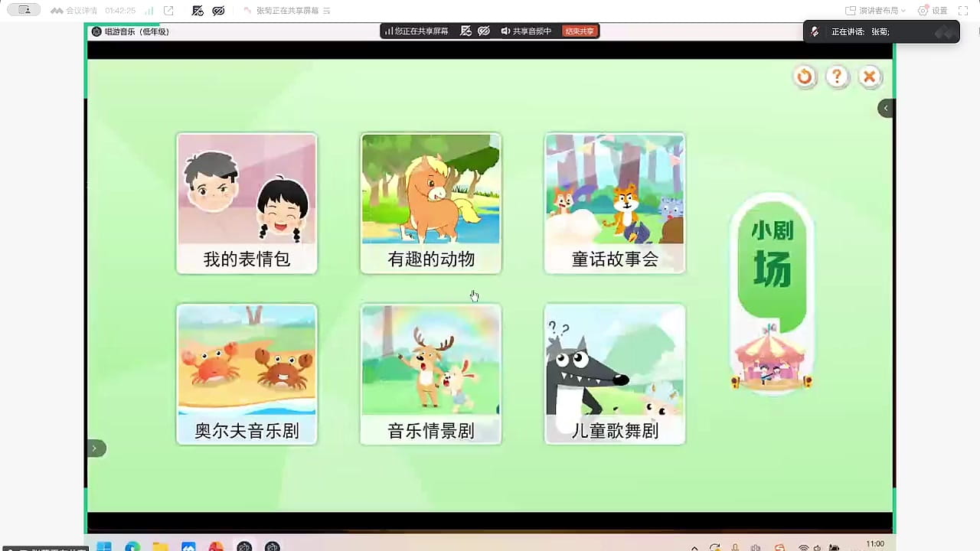Open the clock showing 11:00

[875, 545]
